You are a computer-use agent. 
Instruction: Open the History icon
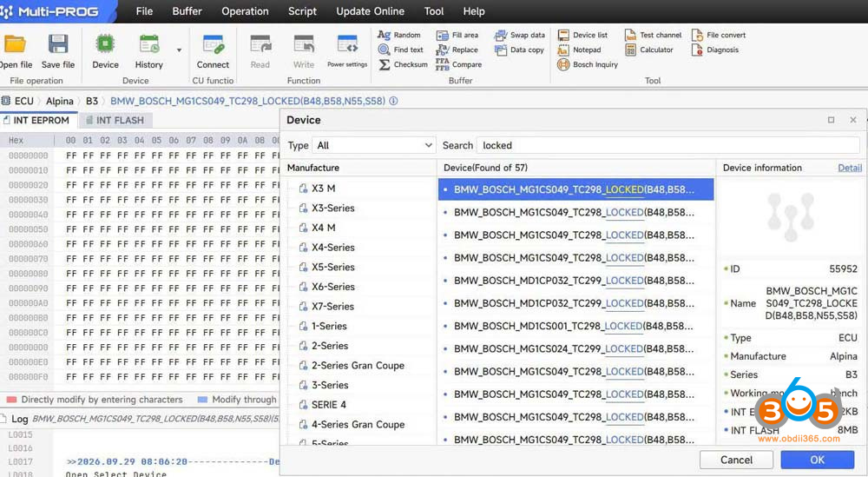[x=148, y=44]
